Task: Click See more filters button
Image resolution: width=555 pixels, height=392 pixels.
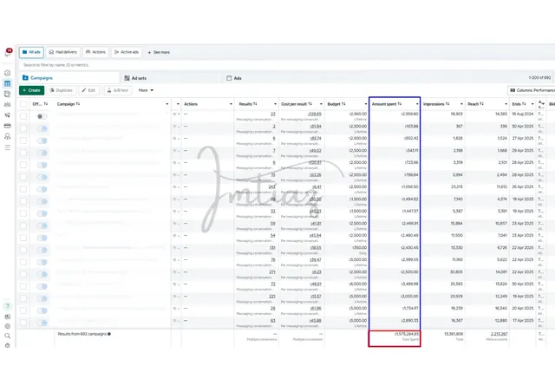Action: tap(159, 52)
